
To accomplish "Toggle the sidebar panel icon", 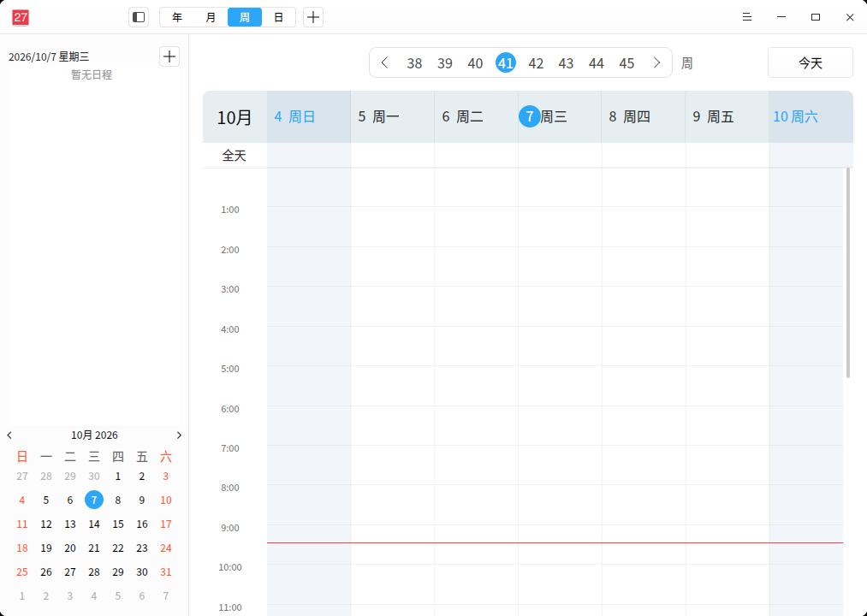I will [x=139, y=17].
